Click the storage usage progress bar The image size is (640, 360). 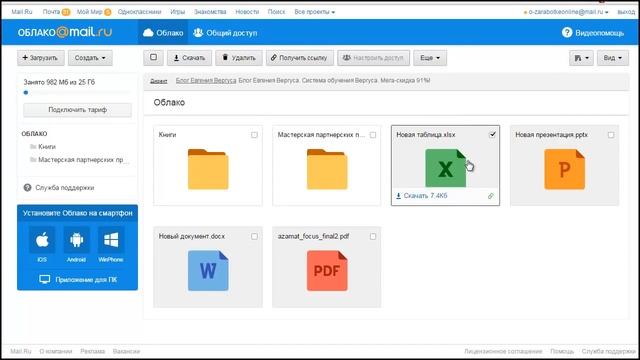pyautogui.click(x=78, y=93)
